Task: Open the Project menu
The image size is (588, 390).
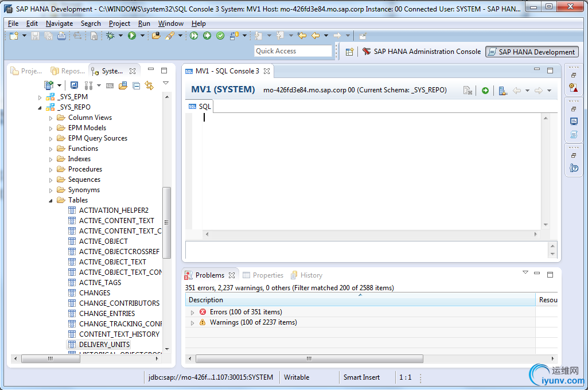Action: (120, 24)
